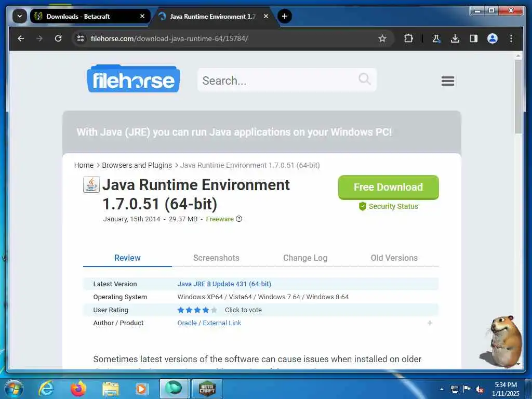Image resolution: width=532 pixels, height=399 pixels.
Task: Click the FileHorse logo
Action: (x=134, y=79)
